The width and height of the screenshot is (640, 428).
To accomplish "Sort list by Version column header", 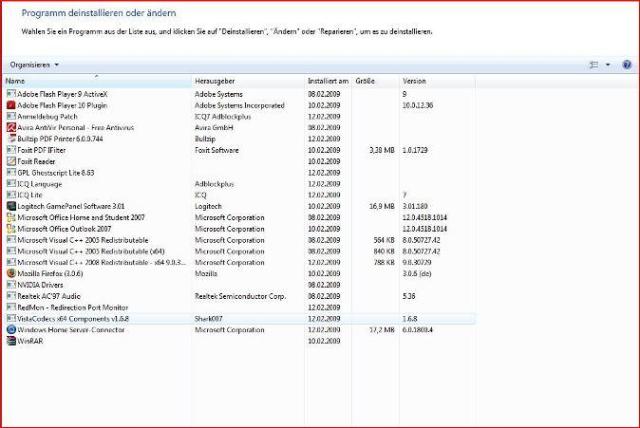I will click(x=438, y=81).
